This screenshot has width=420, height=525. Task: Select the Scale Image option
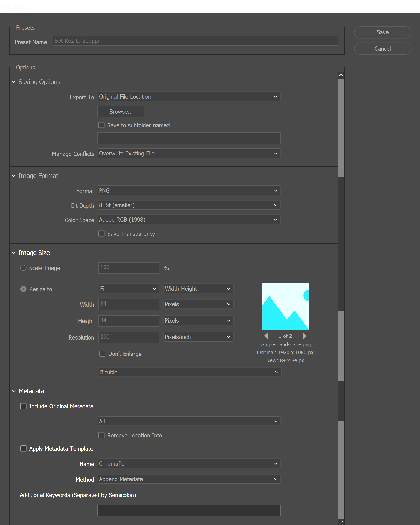[x=23, y=268]
